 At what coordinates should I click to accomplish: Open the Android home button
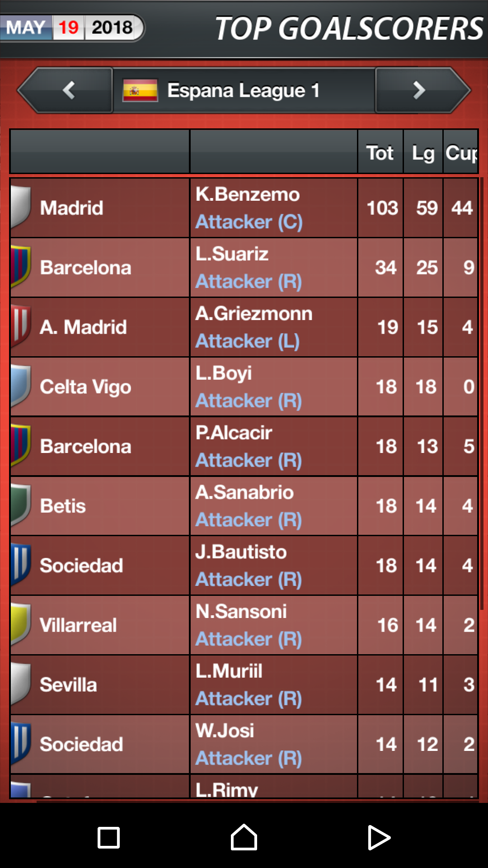pyautogui.click(x=244, y=837)
